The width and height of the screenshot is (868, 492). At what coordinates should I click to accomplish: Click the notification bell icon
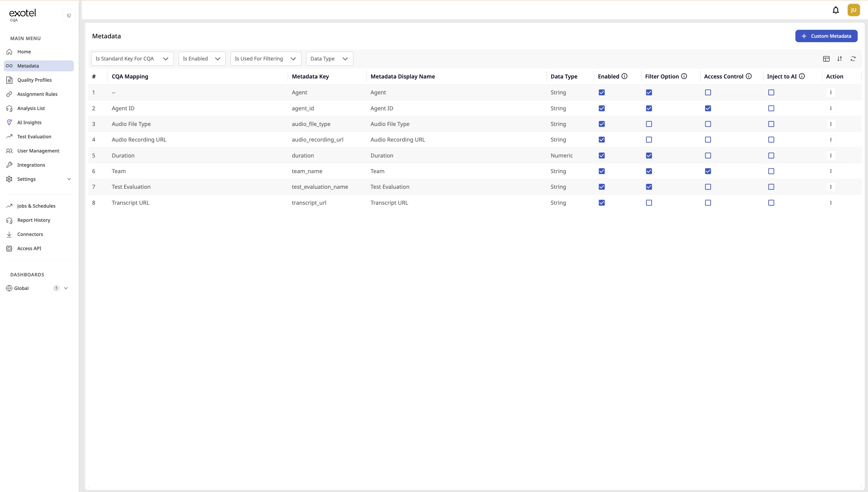[836, 10]
